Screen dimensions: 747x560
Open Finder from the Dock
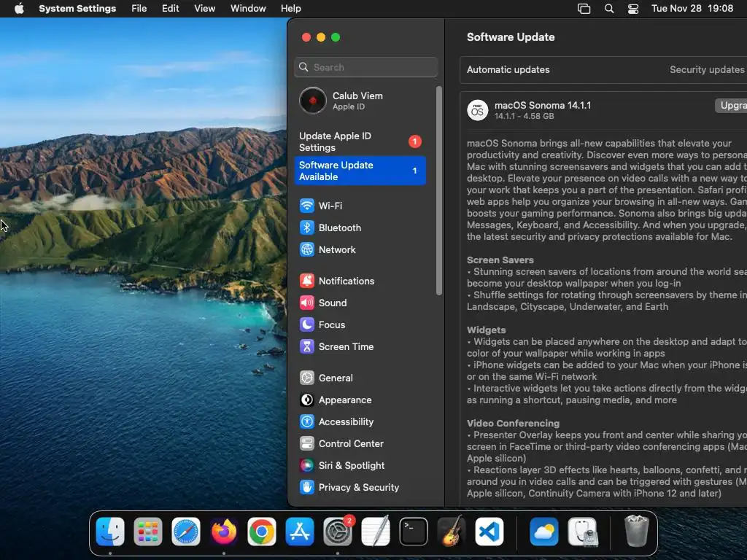click(110, 532)
